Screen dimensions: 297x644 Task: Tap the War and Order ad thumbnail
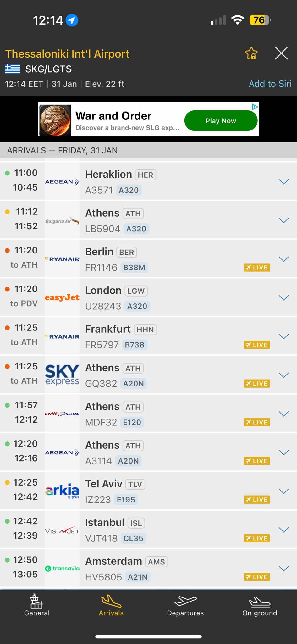tap(55, 120)
